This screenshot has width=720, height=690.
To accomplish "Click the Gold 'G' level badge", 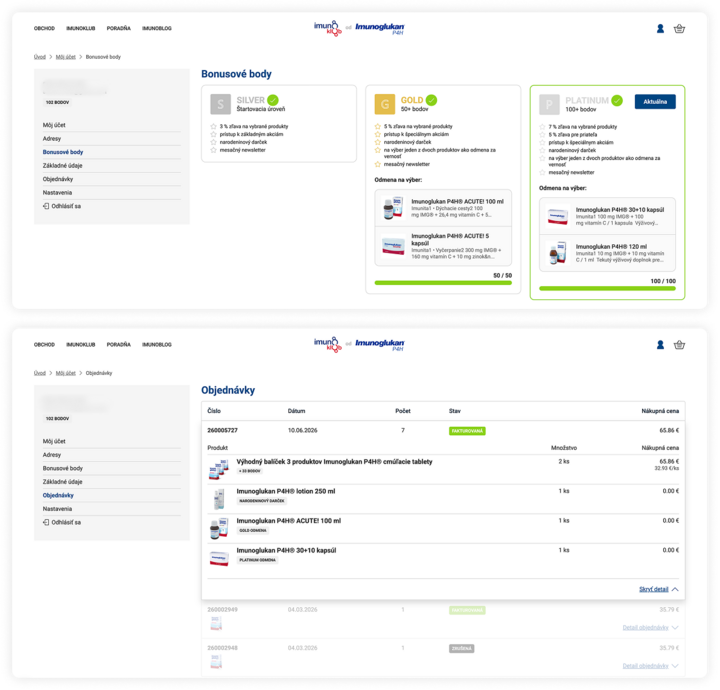I will coord(385,104).
